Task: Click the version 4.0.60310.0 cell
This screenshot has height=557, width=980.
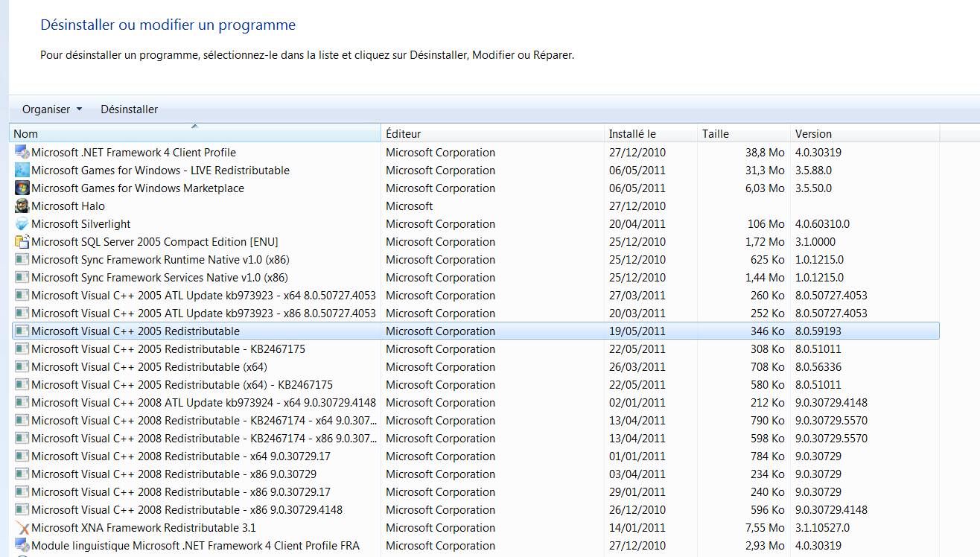Action: point(822,223)
